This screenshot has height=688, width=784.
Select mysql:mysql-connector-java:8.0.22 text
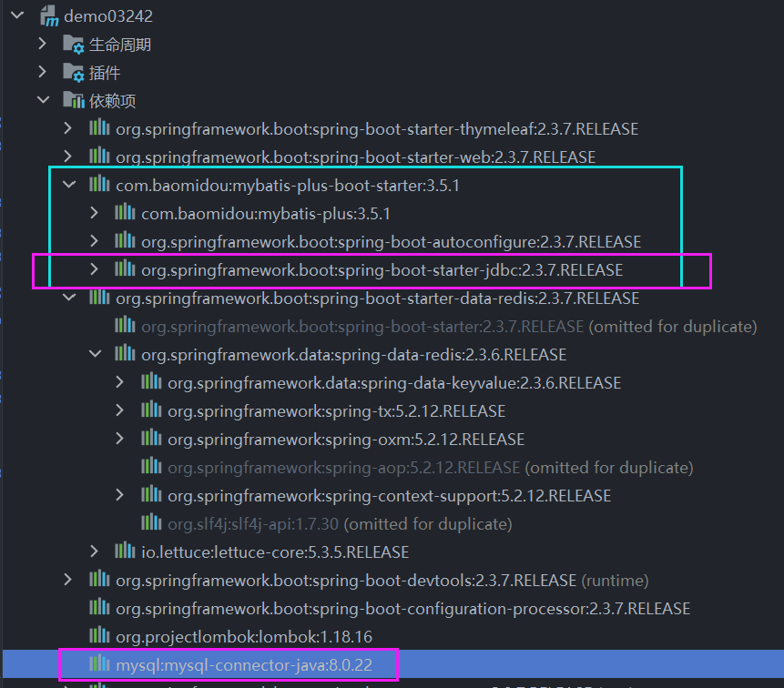[x=244, y=665]
